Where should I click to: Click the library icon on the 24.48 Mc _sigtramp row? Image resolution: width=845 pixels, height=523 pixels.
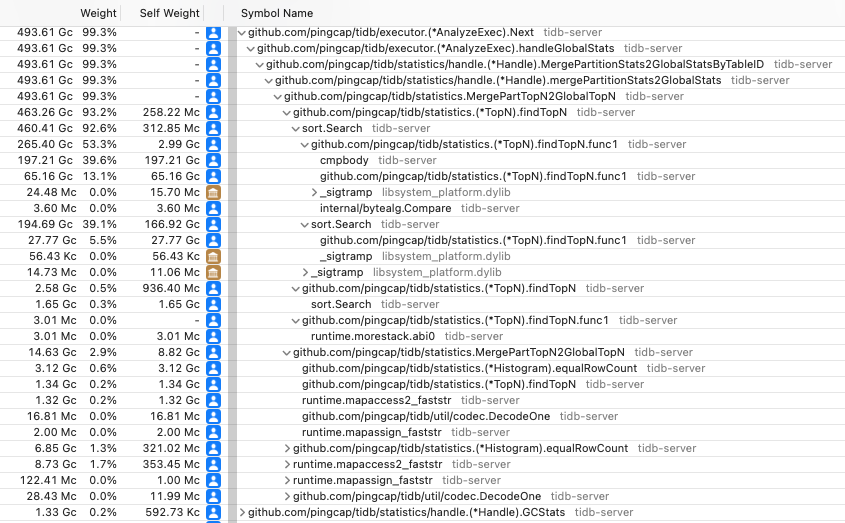click(213, 192)
